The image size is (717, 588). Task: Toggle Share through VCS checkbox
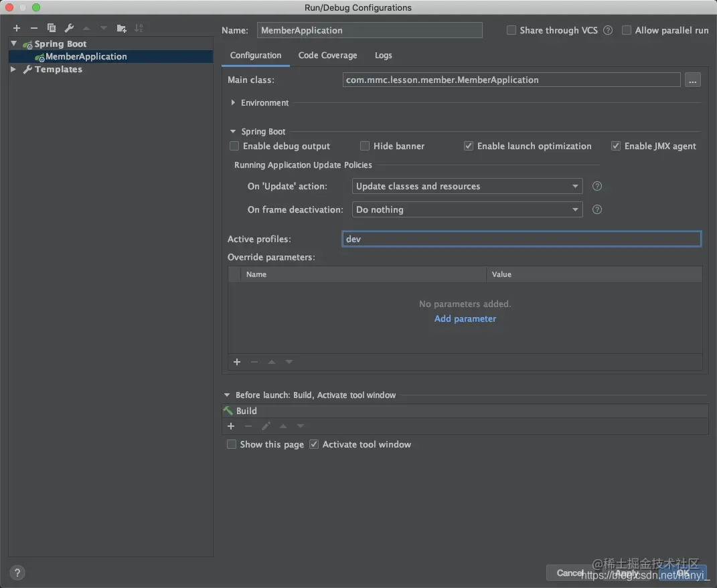(x=511, y=30)
